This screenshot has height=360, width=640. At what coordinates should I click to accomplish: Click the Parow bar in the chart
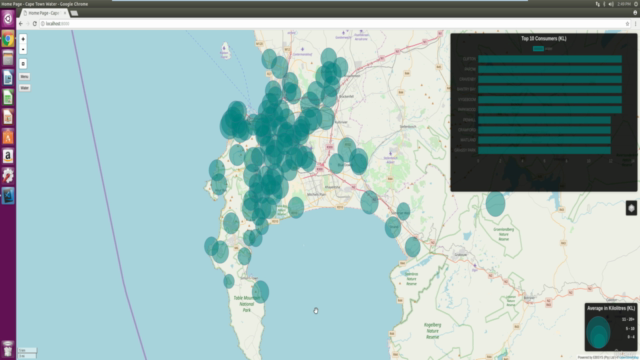[550, 69]
